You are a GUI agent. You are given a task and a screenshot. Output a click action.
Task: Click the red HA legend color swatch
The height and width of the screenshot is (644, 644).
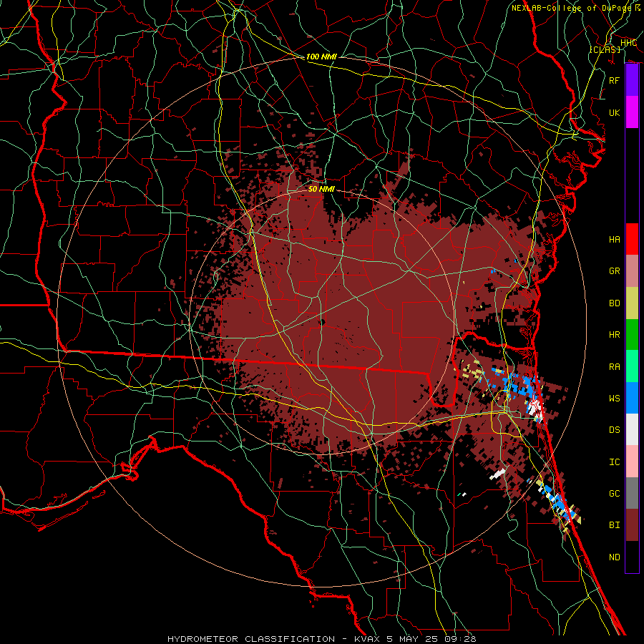632,239
